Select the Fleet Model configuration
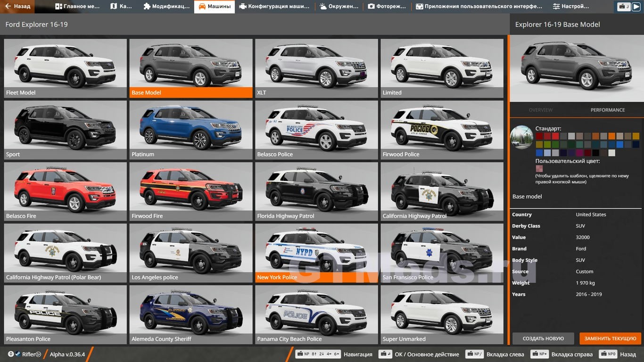Image resolution: width=644 pixels, height=362 pixels. click(x=66, y=68)
